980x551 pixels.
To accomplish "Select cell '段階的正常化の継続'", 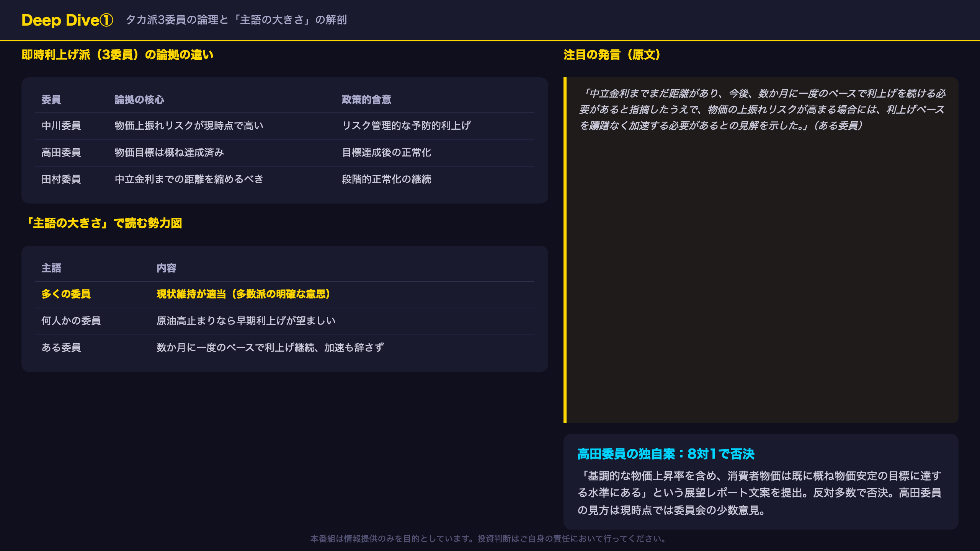I will click(x=386, y=179).
